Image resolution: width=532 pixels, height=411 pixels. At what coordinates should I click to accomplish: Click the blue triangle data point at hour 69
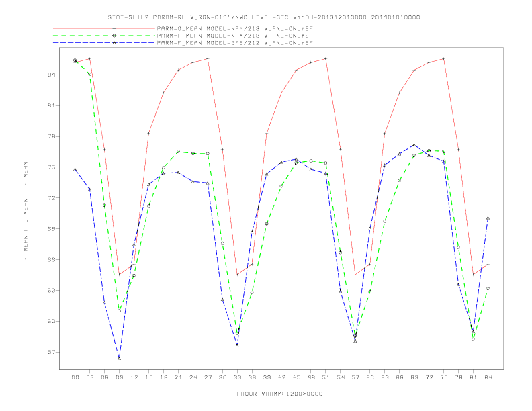414,144
